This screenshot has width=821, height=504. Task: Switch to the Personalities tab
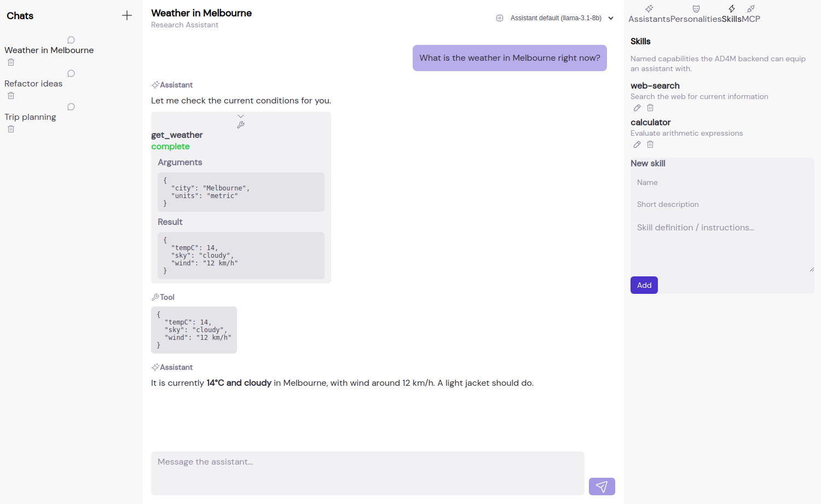pyautogui.click(x=696, y=14)
